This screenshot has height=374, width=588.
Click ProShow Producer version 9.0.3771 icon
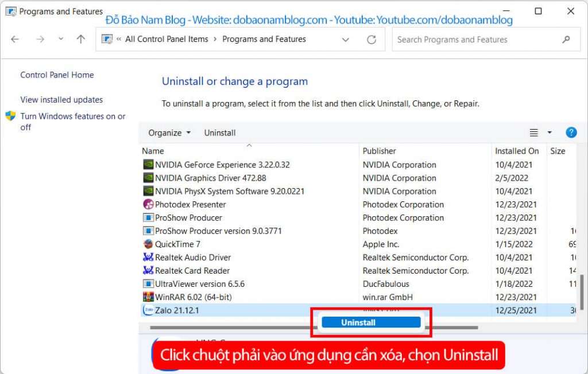coord(148,231)
